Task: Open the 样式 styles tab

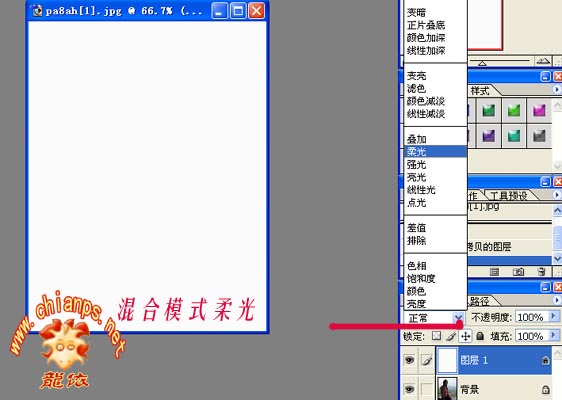Action: click(x=480, y=91)
